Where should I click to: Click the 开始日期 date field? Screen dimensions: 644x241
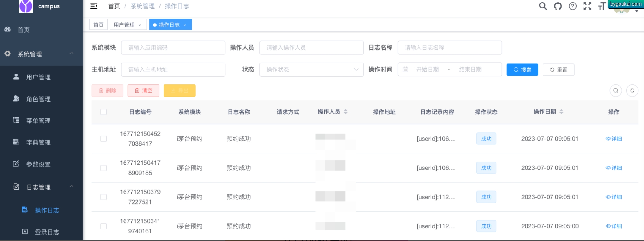(x=427, y=70)
